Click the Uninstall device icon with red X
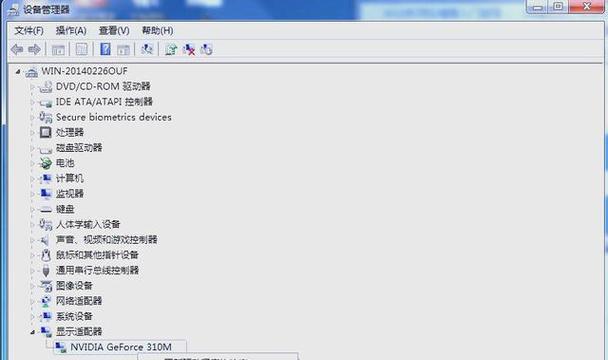Viewport: 608px width, 360px height. point(189,49)
